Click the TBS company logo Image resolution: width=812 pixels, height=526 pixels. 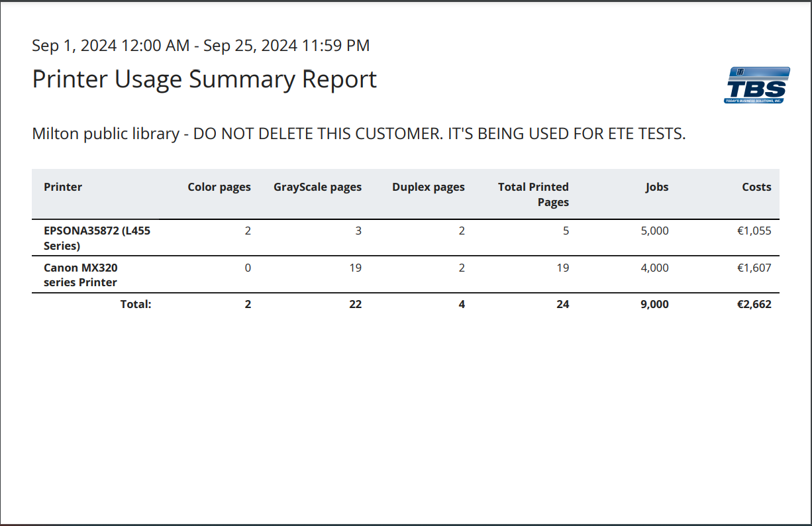coord(756,85)
